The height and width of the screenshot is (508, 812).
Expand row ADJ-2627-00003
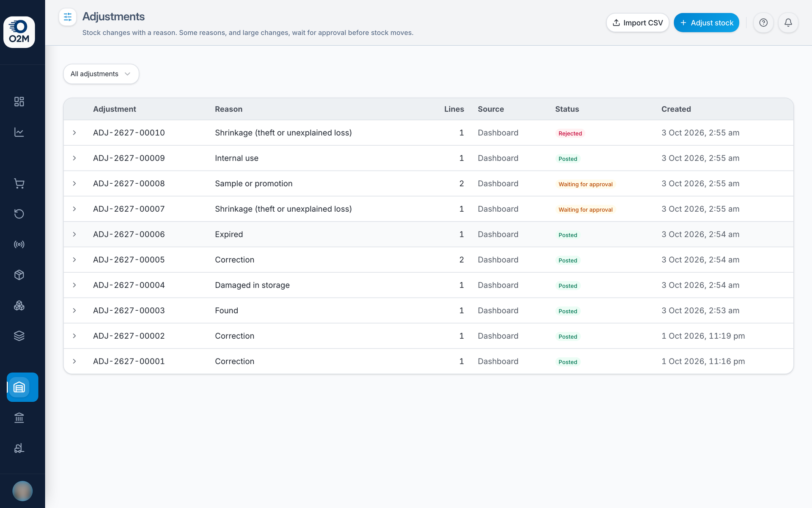pyautogui.click(x=74, y=311)
